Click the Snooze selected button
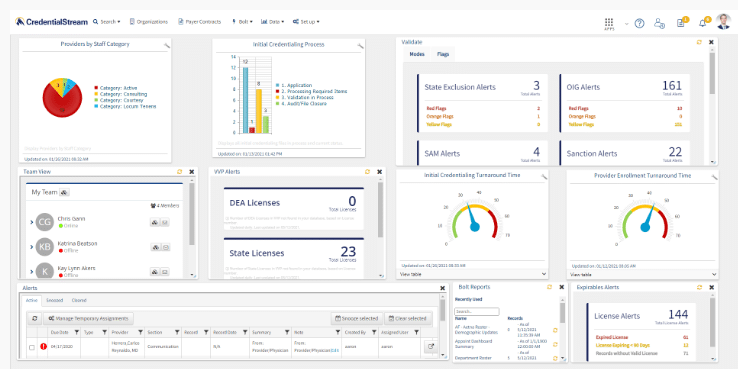738x369 pixels. point(356,319)
